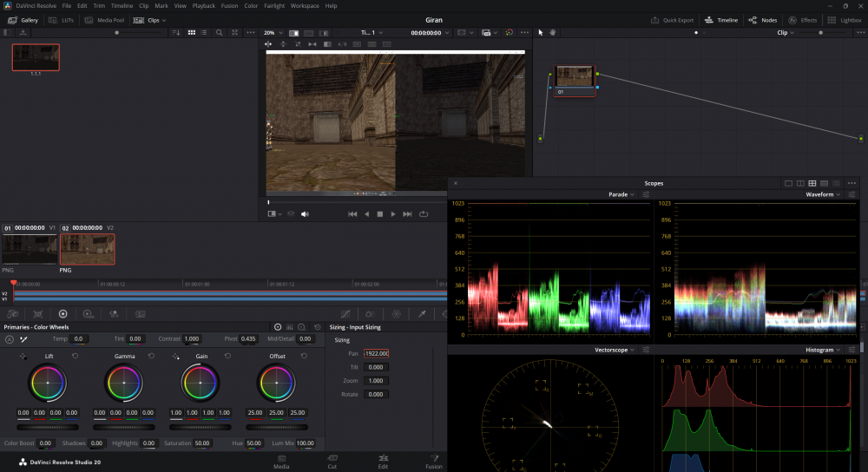The height and width of the screenshot is (472, 868).
Task: Toggle the Clips thumbnail strip
Action: [x=145, y=20]
